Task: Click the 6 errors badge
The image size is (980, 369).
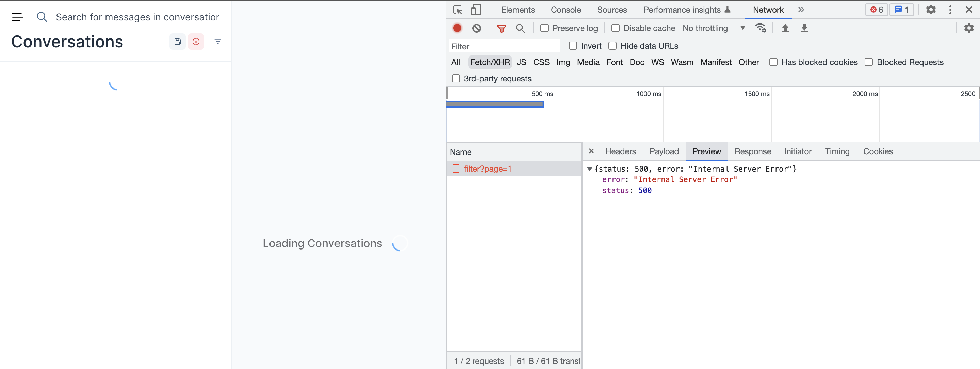Action: click(x=877, y=10)
